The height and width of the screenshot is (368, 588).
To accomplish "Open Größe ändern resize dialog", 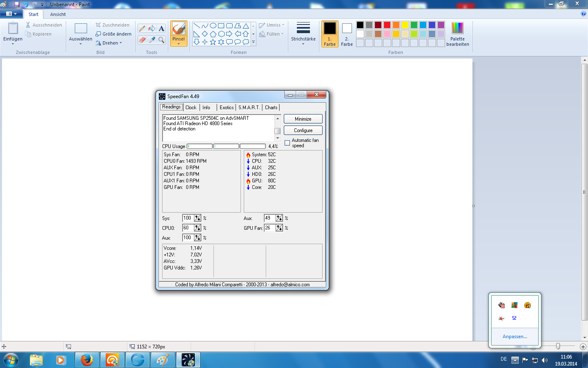I will (x=114, y=34).
